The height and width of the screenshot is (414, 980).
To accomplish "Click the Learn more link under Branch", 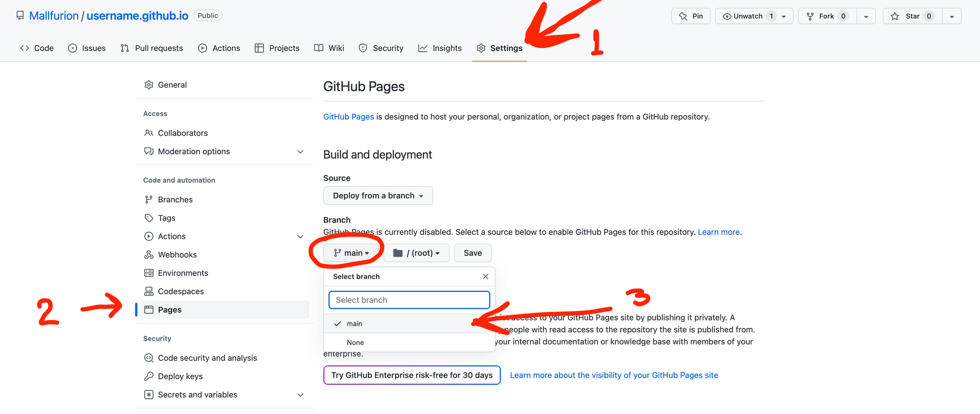I will point(718,232).
